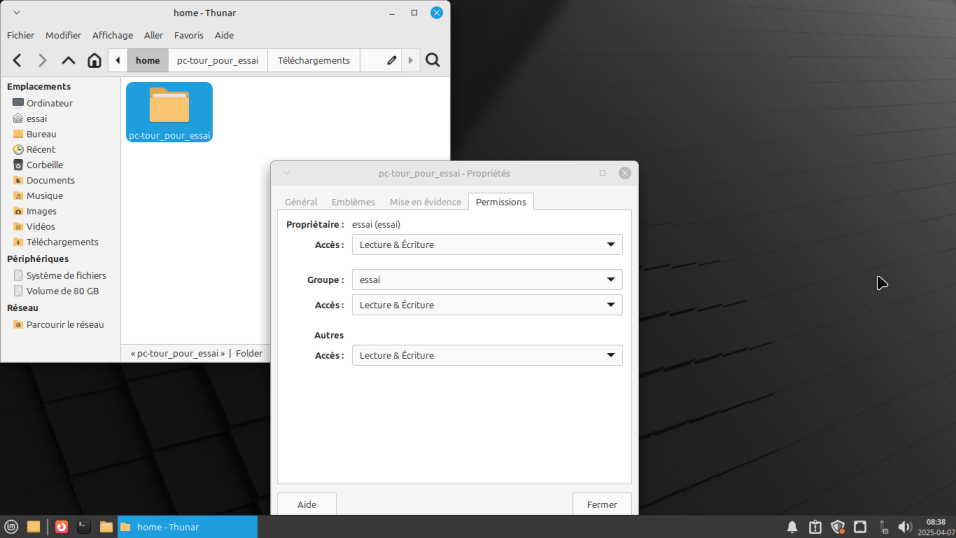Click pc-tour_pour_essai path bar button

[218, 60]
